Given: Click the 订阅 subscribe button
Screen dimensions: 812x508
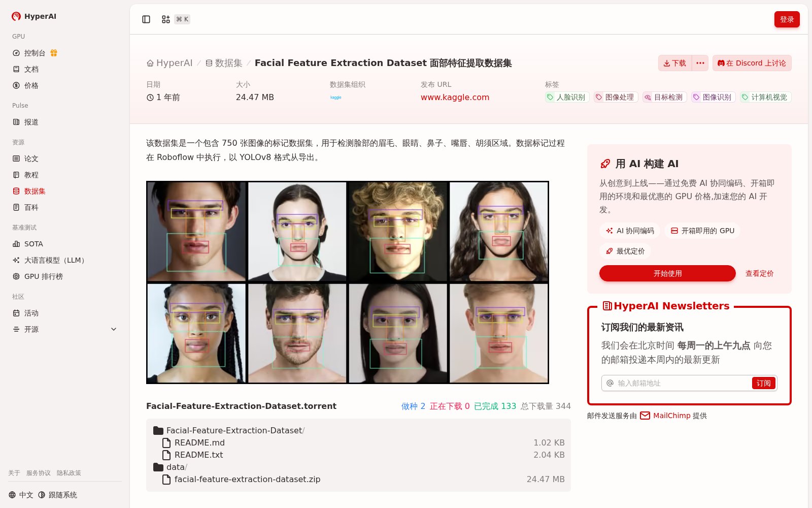Looking at the screenshot, I should click(x=763, y=383).
